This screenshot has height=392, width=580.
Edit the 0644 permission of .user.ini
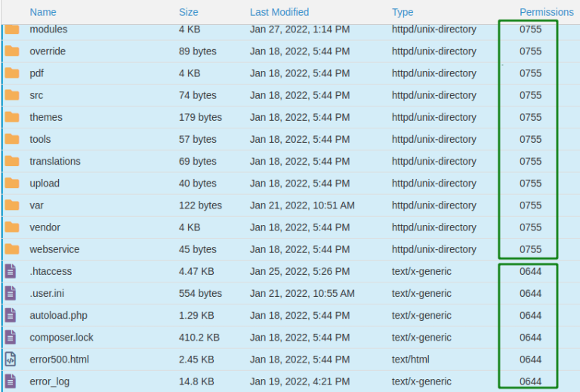pyautogui.click(x=531, y=294)
